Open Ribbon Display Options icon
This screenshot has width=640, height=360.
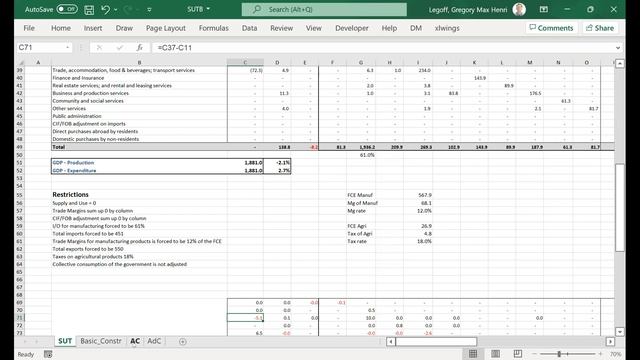(x=544, y=9)
